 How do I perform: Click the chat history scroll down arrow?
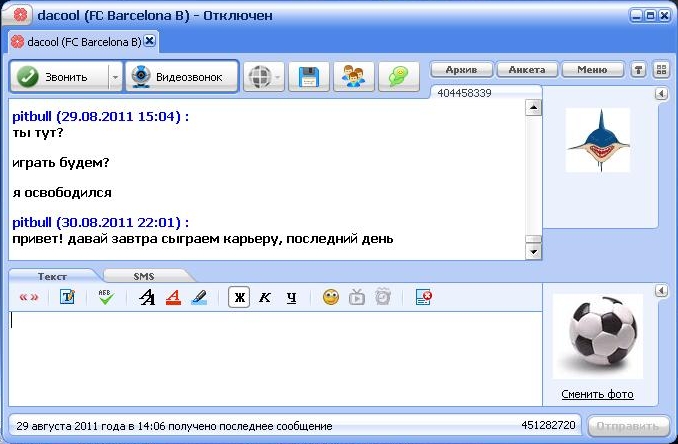(x=534, y=251)
